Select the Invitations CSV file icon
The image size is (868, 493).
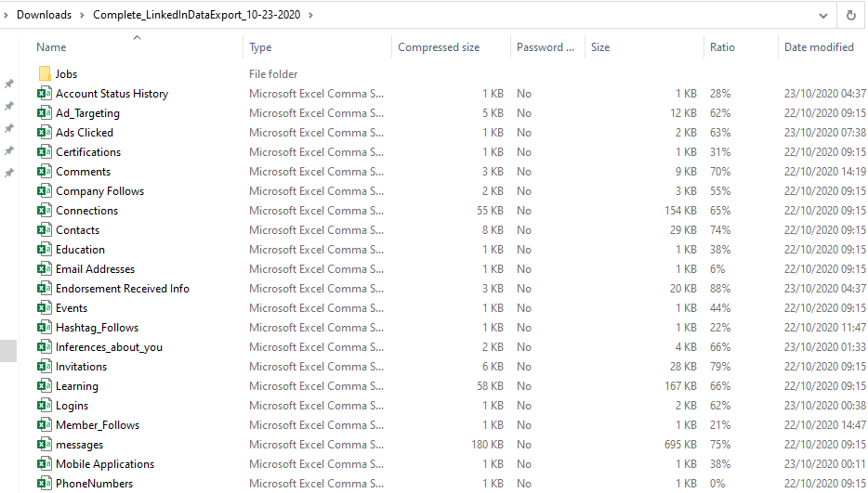(x=45, y=367)
